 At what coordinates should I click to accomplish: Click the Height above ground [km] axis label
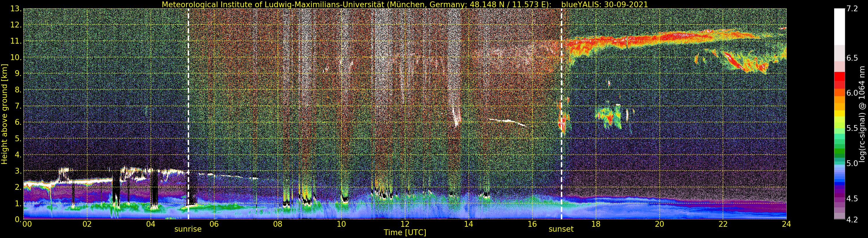4,114
